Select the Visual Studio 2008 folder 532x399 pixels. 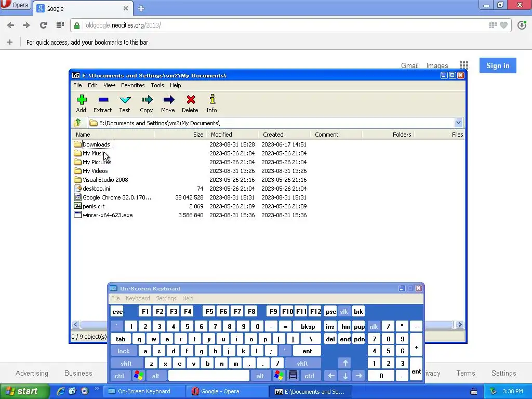101,180
